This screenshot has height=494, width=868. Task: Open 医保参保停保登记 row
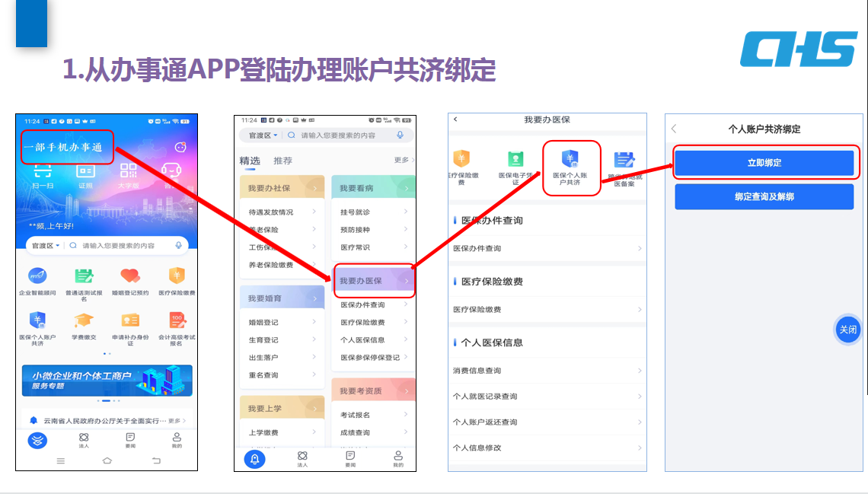point(373,357)
